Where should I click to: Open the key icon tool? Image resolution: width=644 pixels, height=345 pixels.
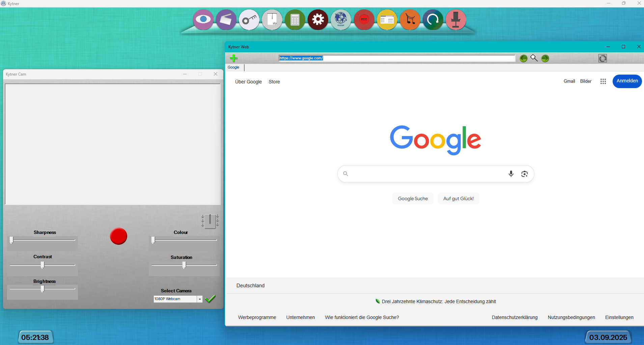pyautogui.click(x=249, y=20)
